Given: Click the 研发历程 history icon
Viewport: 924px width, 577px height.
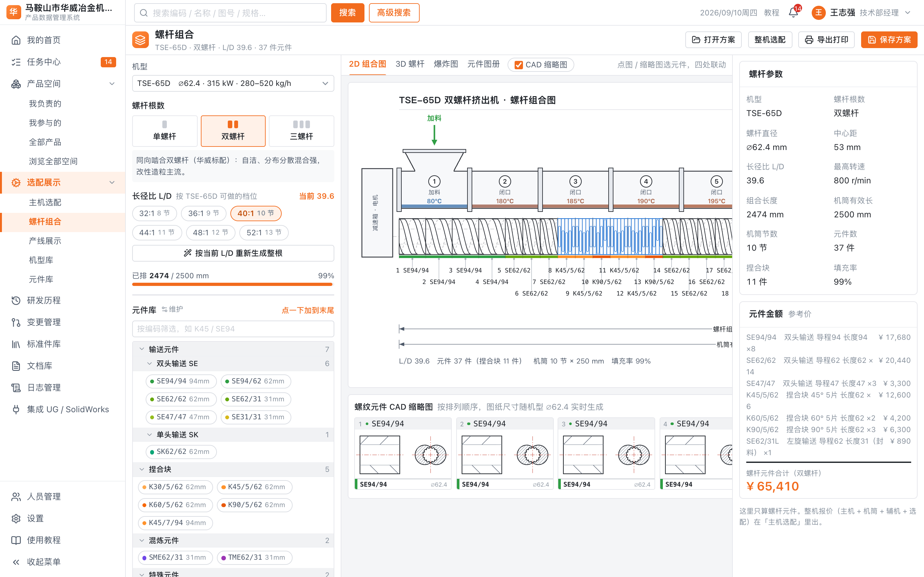Looking at the screenshot, I should tap(16, 300).
